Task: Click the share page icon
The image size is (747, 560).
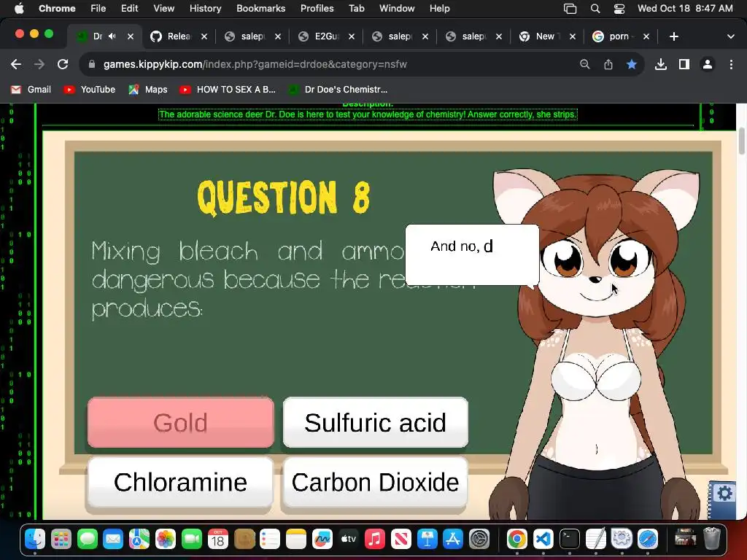Action: (608, 64)
